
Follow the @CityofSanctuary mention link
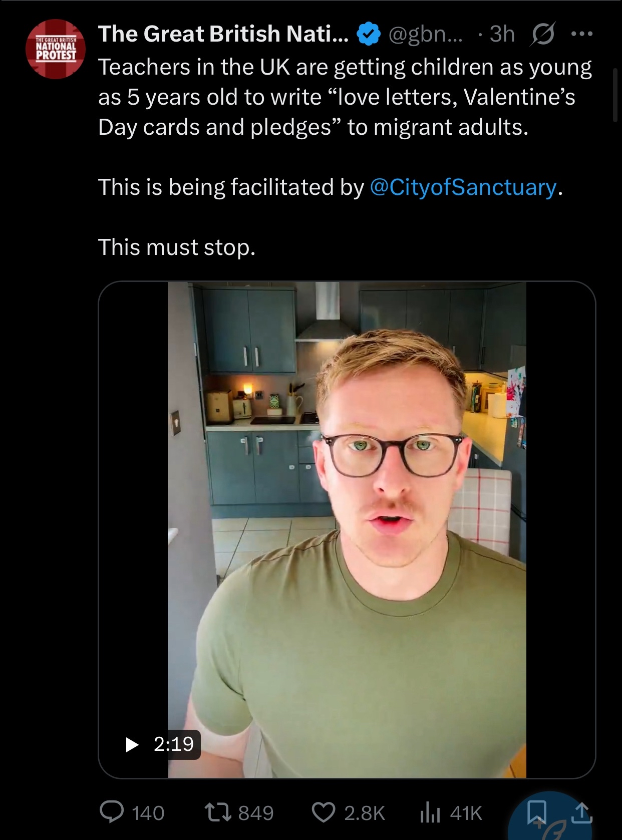[x=463, y=187]
